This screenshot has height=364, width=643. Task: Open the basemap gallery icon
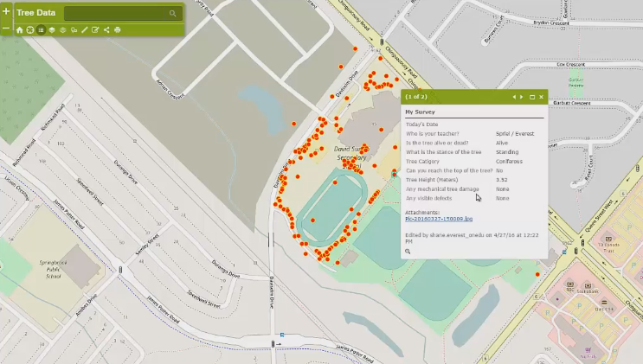[62, 30]
